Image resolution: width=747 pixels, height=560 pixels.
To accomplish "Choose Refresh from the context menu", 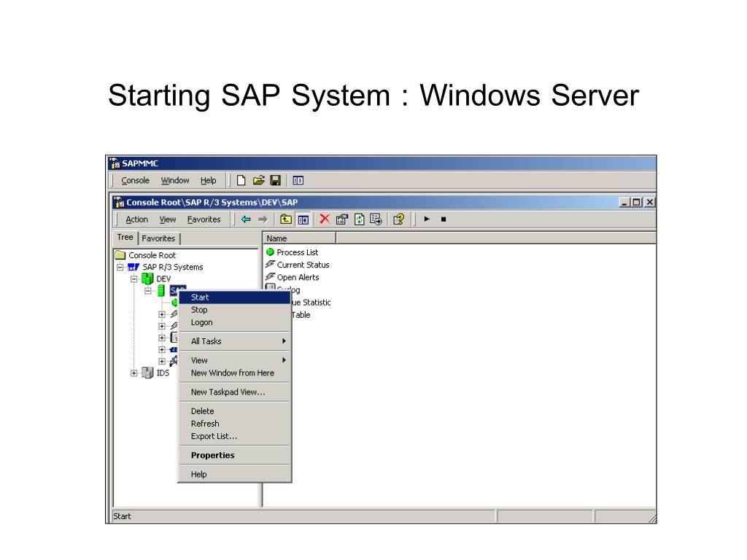I will 234,424.
